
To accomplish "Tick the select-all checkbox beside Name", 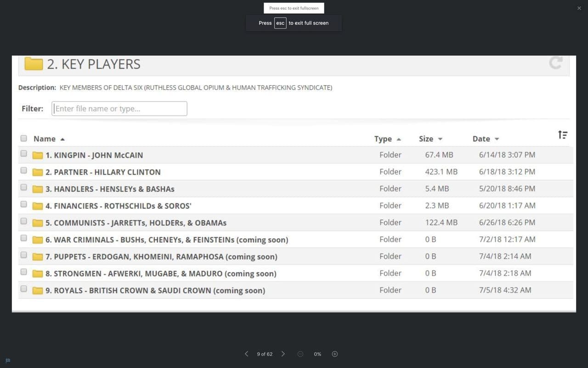I will tap(24, 138).
